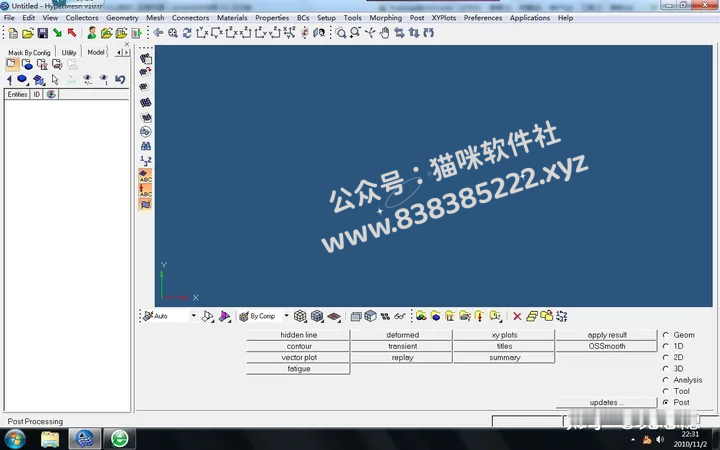Click the Previous View blue arrow icon
720x450 pixels.
point(158,33)
